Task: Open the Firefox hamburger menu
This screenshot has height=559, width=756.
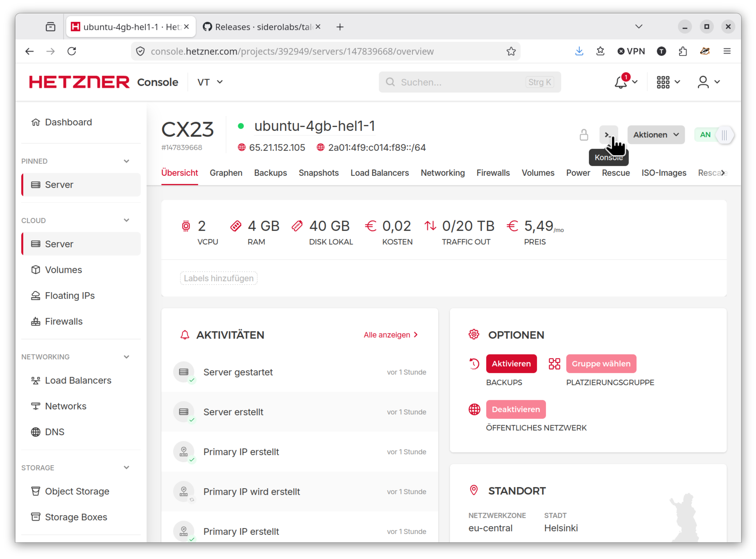Action: 727,51
